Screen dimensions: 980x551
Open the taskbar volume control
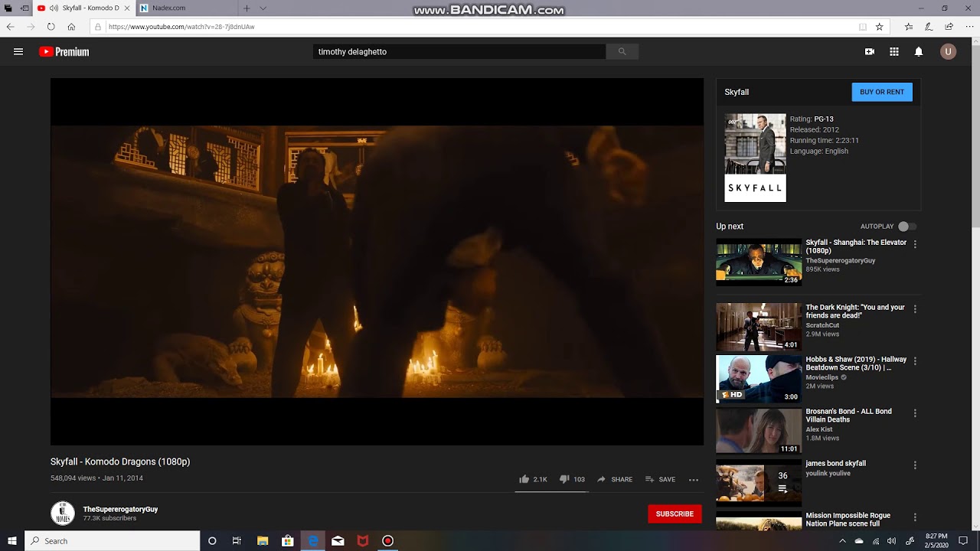pos(892,541)
